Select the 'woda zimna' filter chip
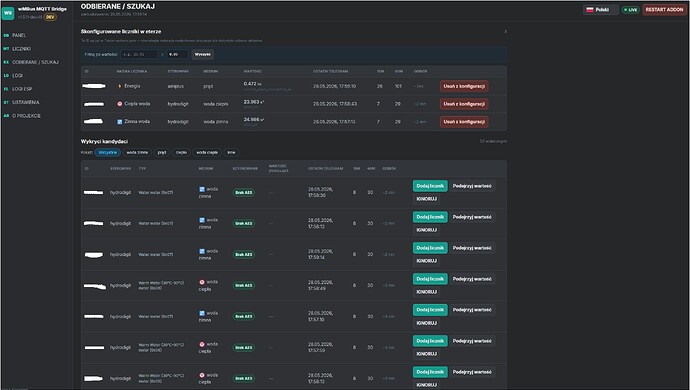The width and height of the screenshot is (690, 390). [x=137, y=152]
